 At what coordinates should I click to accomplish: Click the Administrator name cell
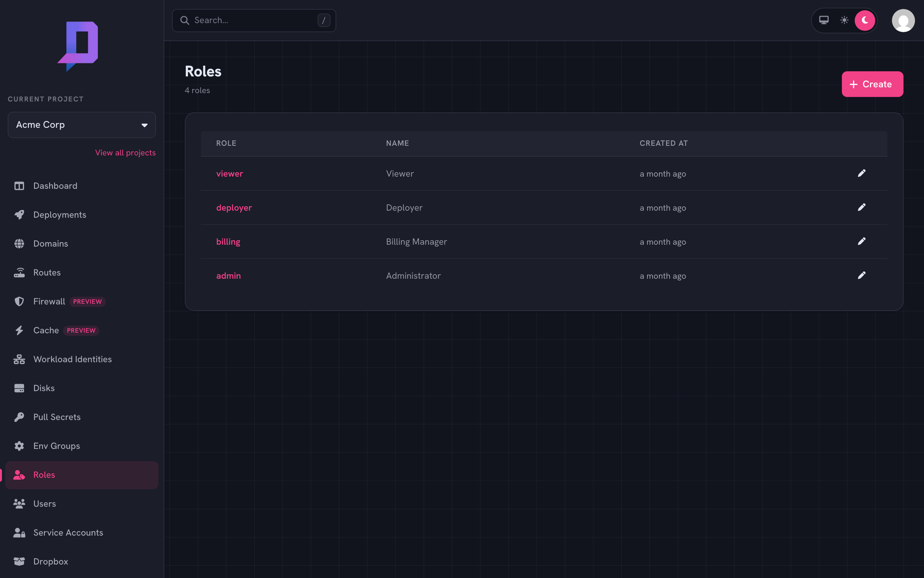click(x=413, y=276)
